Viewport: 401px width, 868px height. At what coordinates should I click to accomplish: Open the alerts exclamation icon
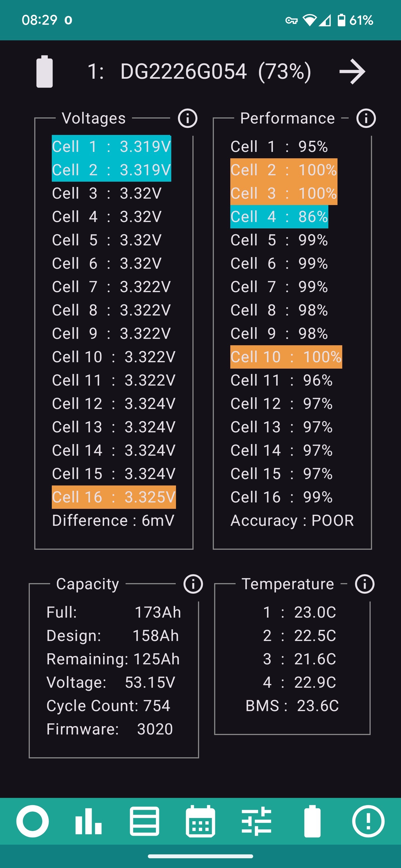(x=368, y=821)
